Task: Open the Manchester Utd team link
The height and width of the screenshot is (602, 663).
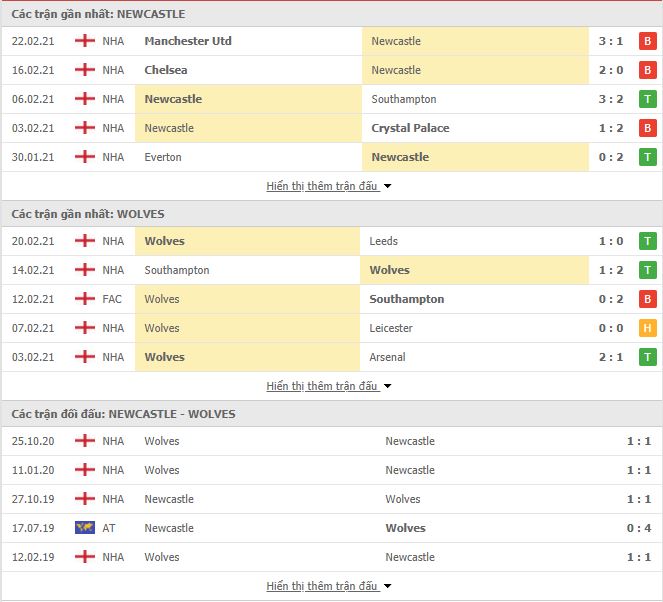Action: [x=188, y=41]
